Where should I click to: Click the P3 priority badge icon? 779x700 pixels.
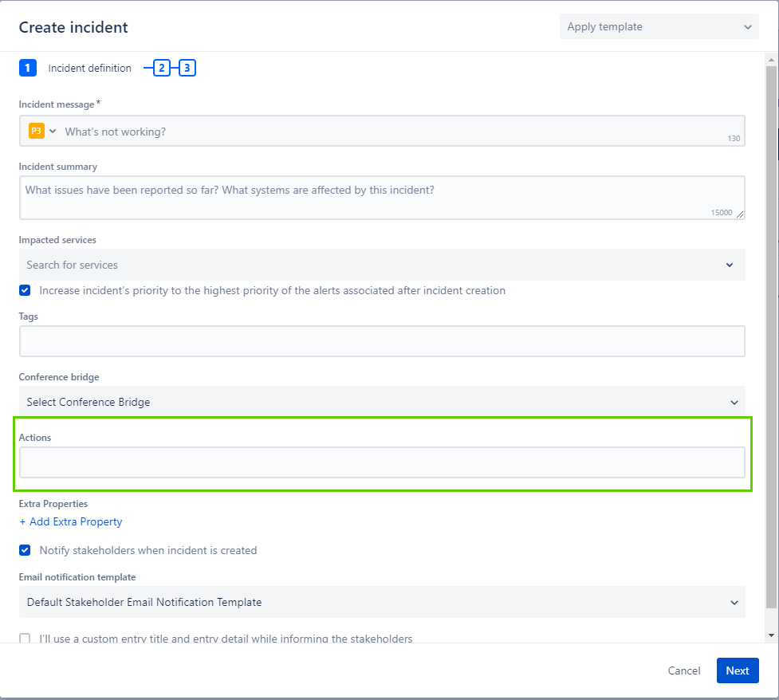36,132
